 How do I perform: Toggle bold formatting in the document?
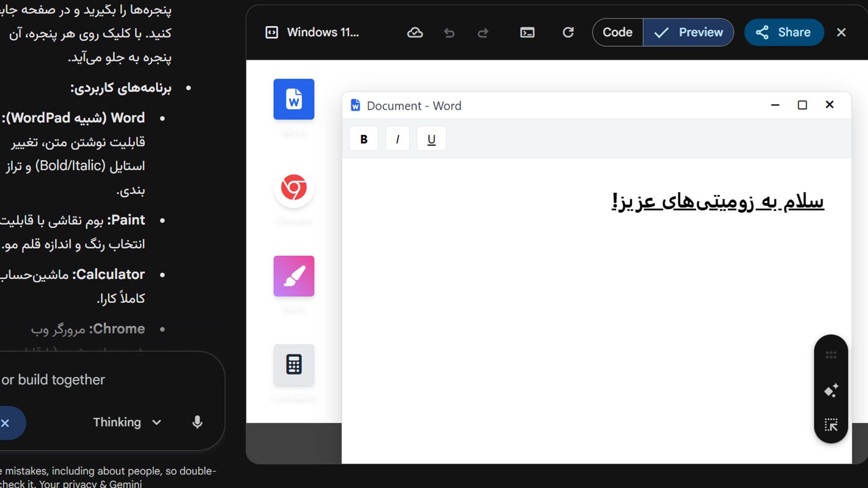pyautogui.click(x=363, y=138)
